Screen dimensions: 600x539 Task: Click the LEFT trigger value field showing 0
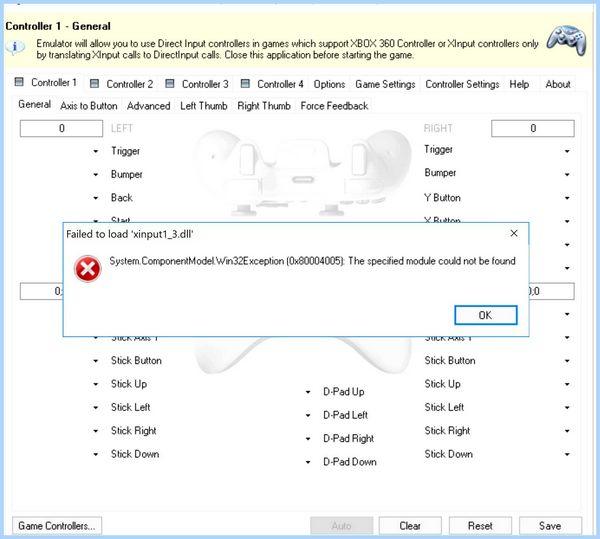point(61,129)
